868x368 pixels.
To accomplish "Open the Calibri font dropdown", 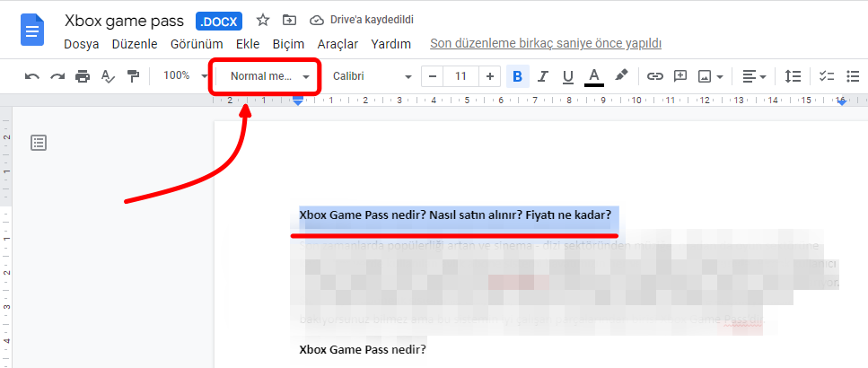I will [x=373, y=76].
